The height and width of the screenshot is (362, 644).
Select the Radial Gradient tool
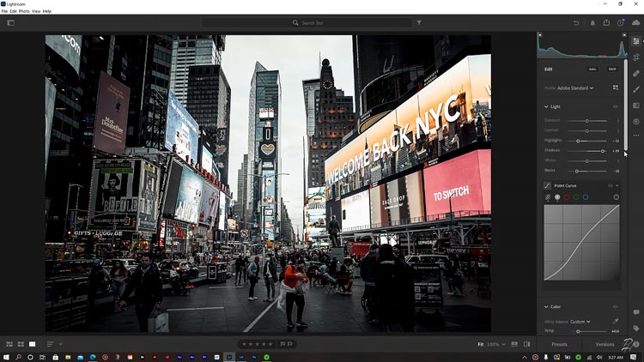636,122
